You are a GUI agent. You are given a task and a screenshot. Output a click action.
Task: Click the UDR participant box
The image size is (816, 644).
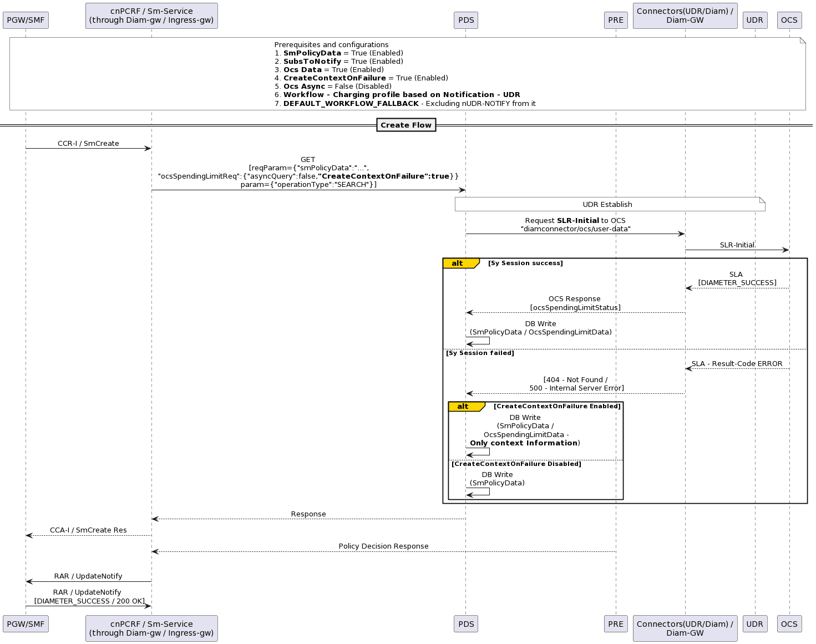coord(755,20)
